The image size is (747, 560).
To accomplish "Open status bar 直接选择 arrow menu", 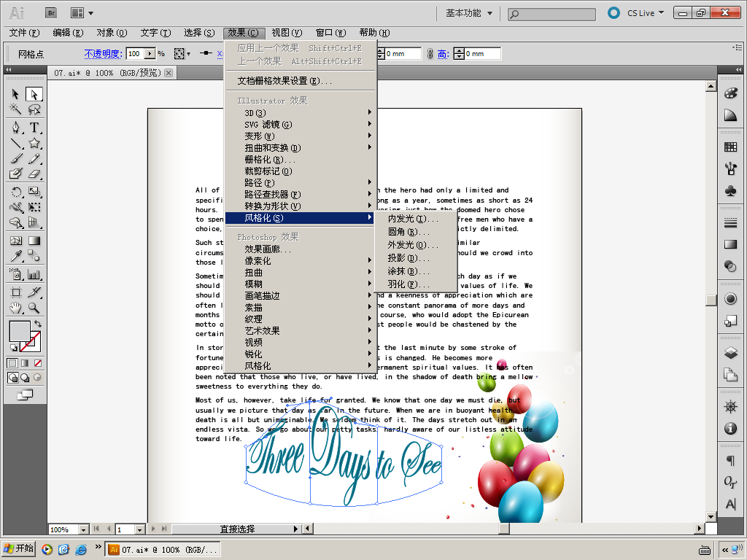I will click(295, 529).
